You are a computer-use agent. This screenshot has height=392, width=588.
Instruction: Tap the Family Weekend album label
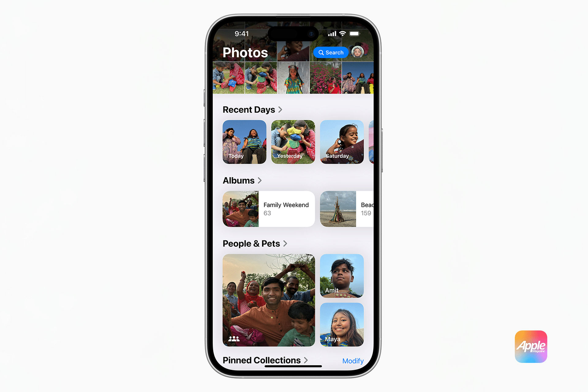(x=286, y=205)
